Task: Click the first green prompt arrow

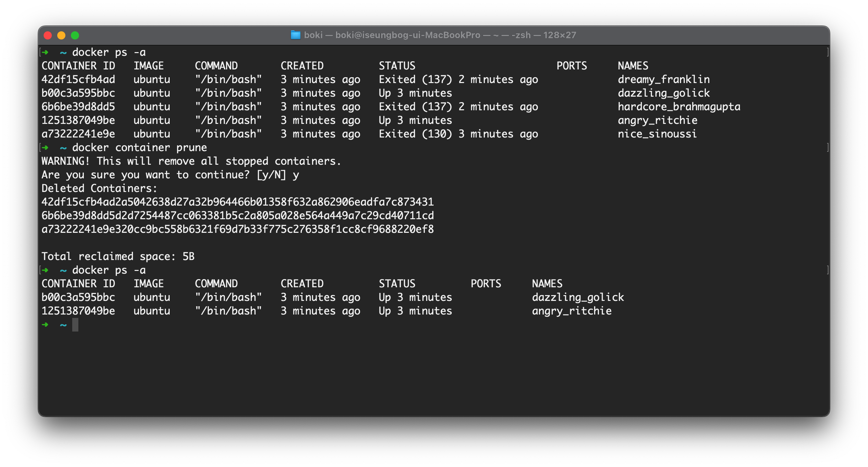Action: click(45, 52)
